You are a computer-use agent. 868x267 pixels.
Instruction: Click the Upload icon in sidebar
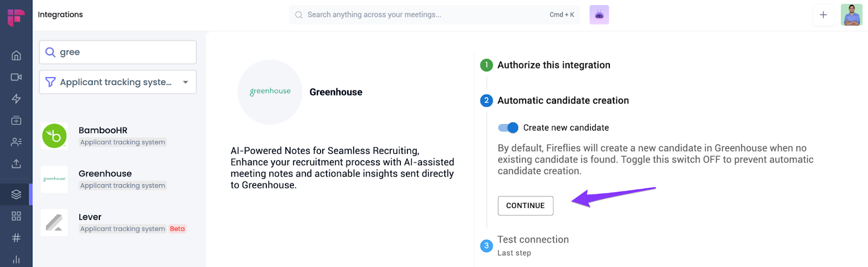click(x=16, y=164)
